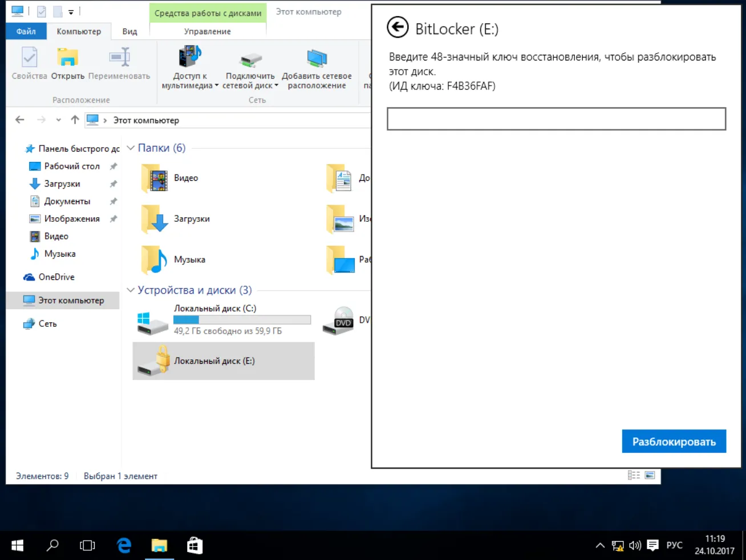This screenshot has height=560, width=746.
Task: Open the Store from the taskbar
Action: point(194,546)
